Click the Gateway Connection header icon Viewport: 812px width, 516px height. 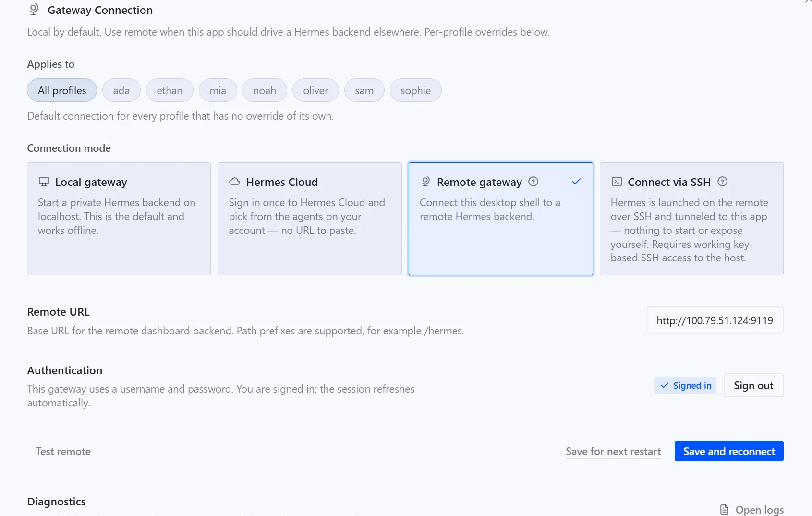(34, 10)
